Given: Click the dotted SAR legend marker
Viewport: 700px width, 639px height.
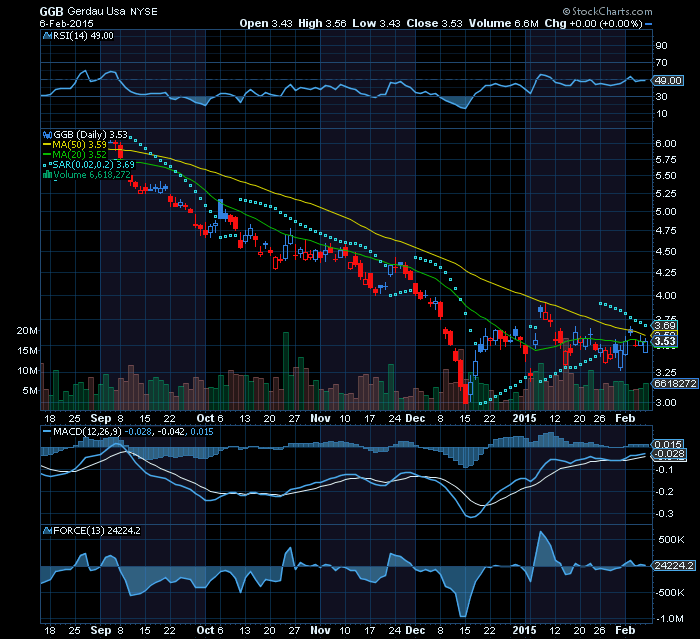Looking at the screenshot, I should 47,165.
